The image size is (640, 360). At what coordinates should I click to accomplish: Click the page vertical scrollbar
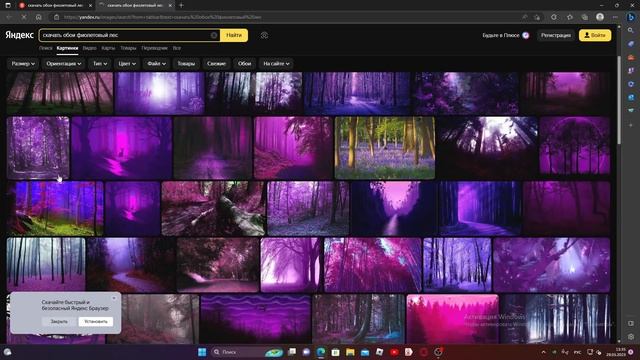(x=619, y=100)
